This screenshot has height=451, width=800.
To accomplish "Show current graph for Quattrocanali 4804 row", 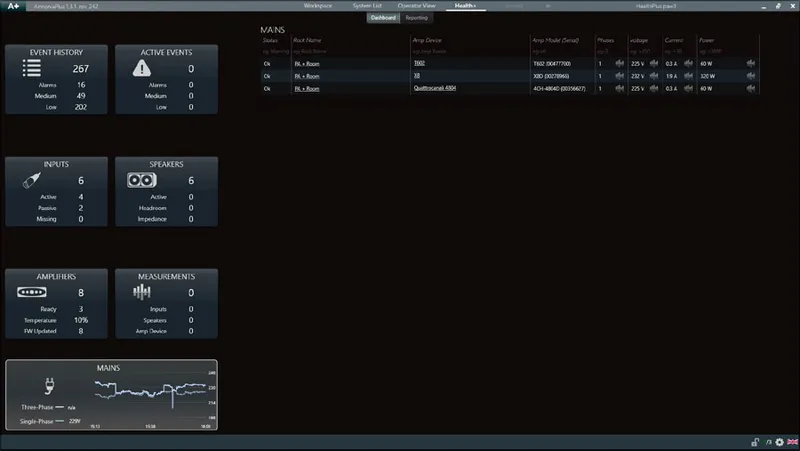I will point(688,88).
